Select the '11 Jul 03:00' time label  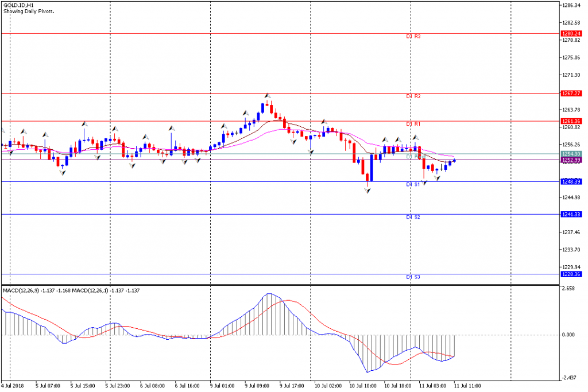[x=433, y=386]
